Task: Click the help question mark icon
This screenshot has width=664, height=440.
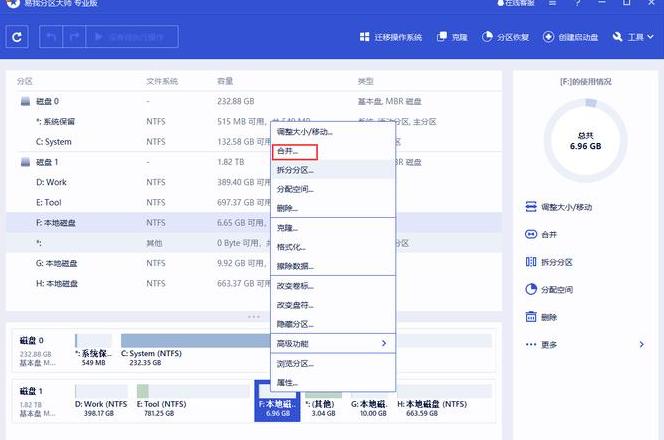Action: coord(577,3)
